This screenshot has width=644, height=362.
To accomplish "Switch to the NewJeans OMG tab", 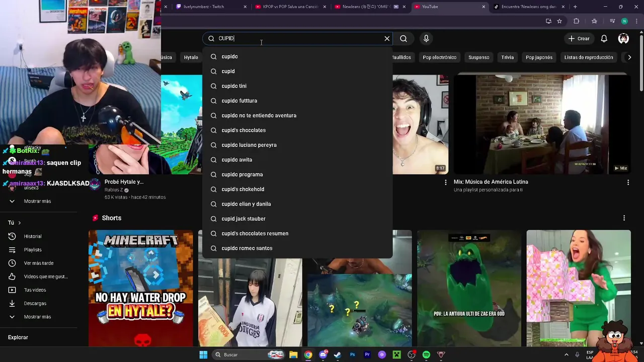I will [x=370, y=7].
